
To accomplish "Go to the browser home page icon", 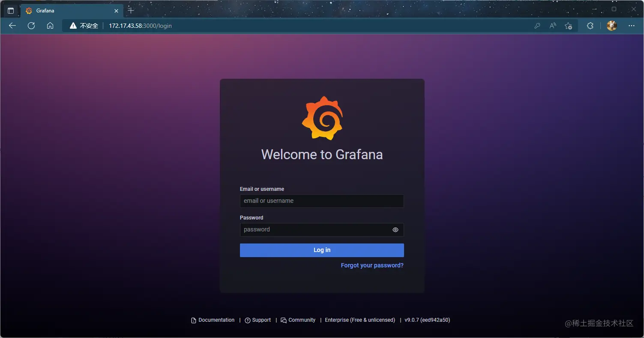I will pos(50,26).
